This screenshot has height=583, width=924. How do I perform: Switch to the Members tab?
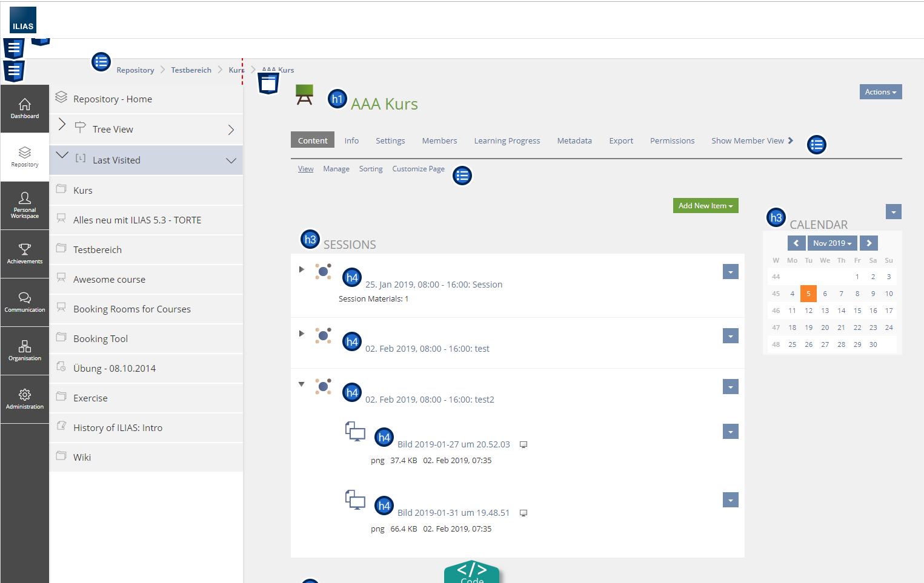coord(439,141)
